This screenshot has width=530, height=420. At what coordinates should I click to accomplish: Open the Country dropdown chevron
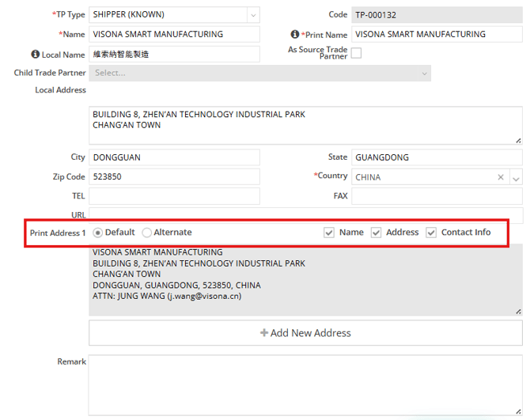[516, 177]
